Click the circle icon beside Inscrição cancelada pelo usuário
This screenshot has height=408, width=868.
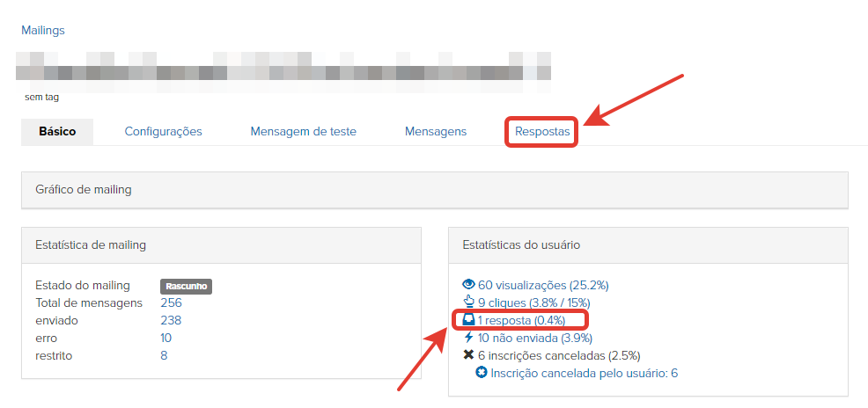pos(482,373)
